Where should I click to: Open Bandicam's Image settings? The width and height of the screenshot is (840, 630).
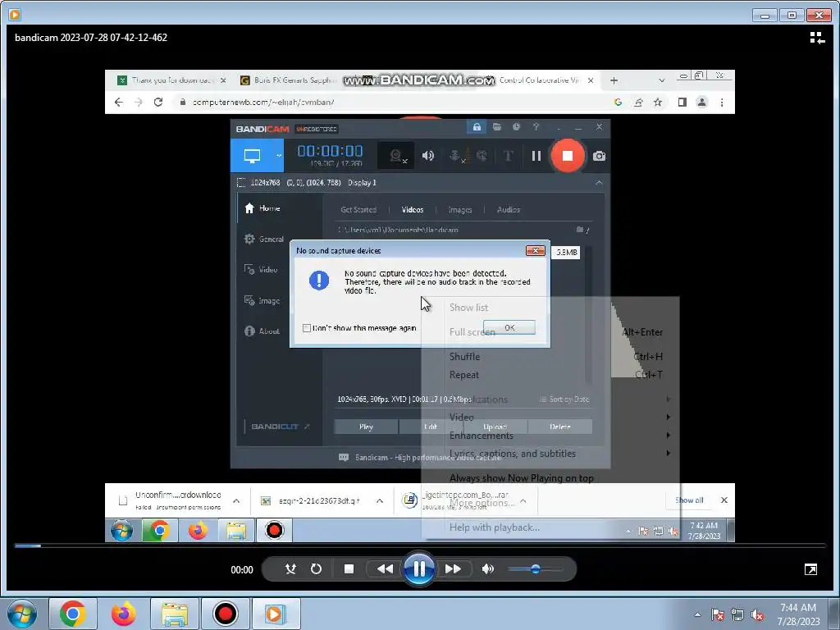click(x=262, y=300)
